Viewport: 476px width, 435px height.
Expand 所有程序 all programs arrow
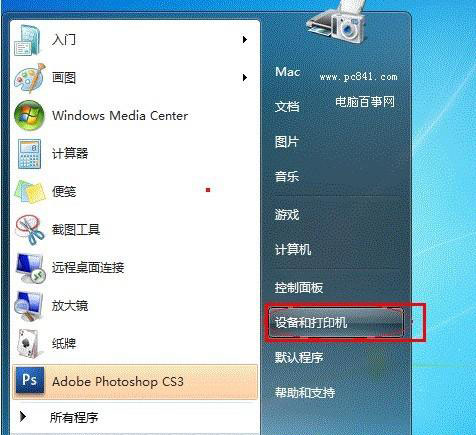click(23, 416)
